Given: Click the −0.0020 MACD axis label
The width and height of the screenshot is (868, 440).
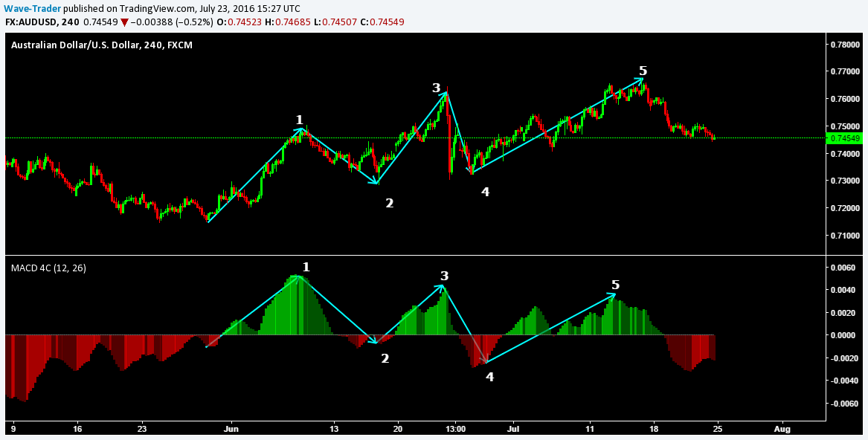Looking at the screenshot, I should tap(843, 358).
